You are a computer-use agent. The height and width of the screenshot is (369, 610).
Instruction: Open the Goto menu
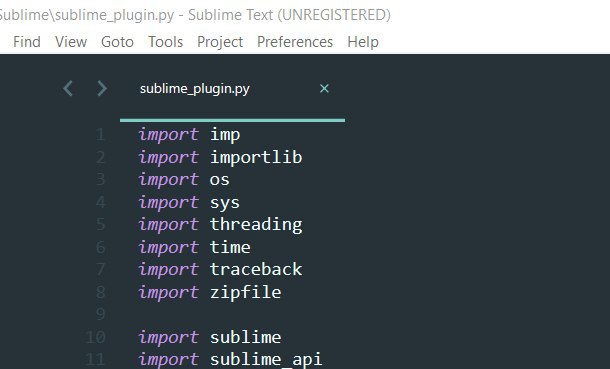(117, 42)
